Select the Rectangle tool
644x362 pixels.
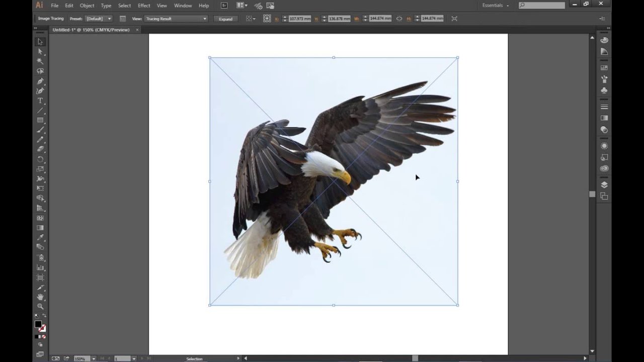coord(40,120)
